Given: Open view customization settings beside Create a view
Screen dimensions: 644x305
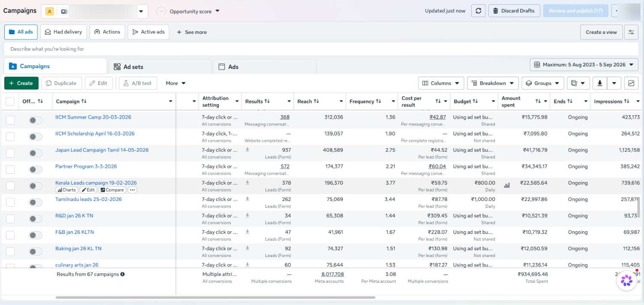Looking at the screenshot, I should click(x=631, y=32).
